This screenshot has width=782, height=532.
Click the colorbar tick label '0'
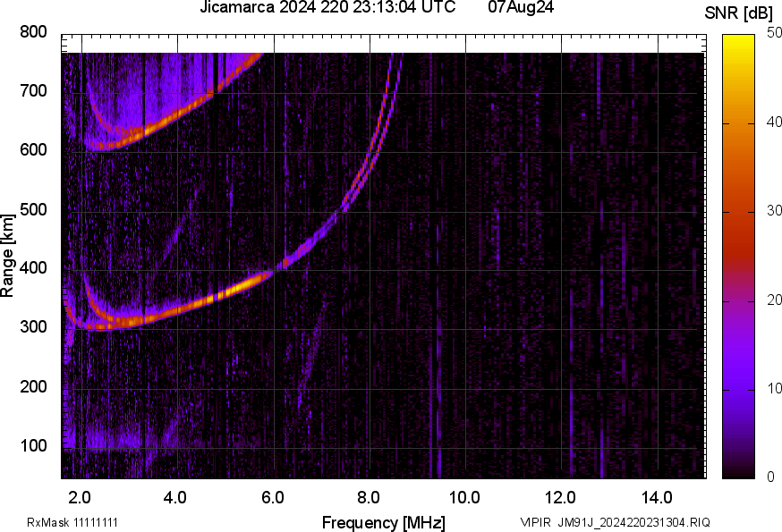(x=770, y=477)
